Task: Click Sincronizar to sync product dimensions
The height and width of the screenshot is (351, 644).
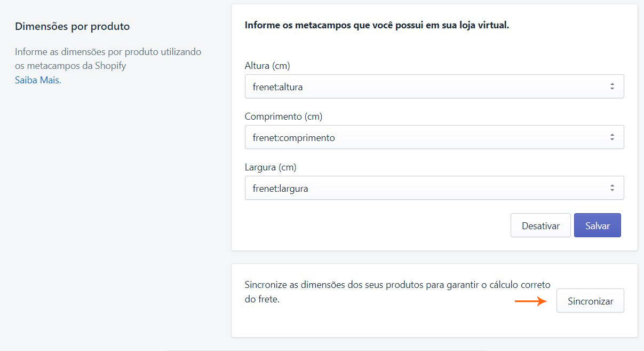Action: click(590, 301)
